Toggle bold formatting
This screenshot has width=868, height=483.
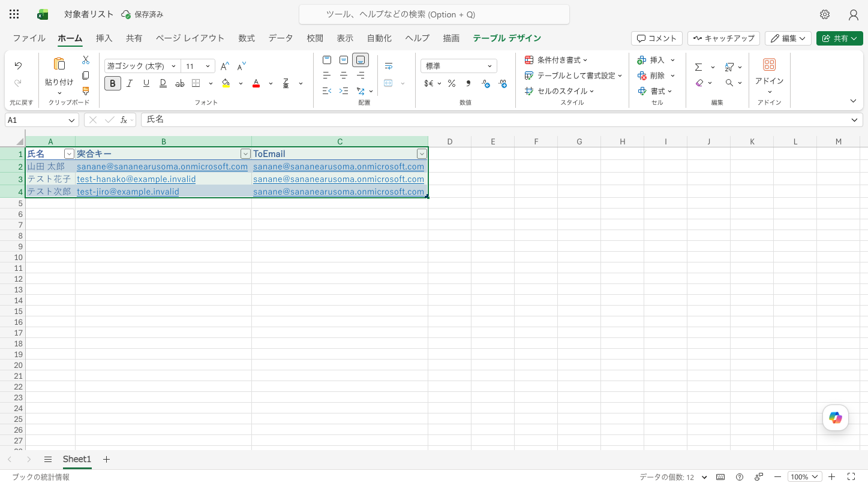(113, 83)
